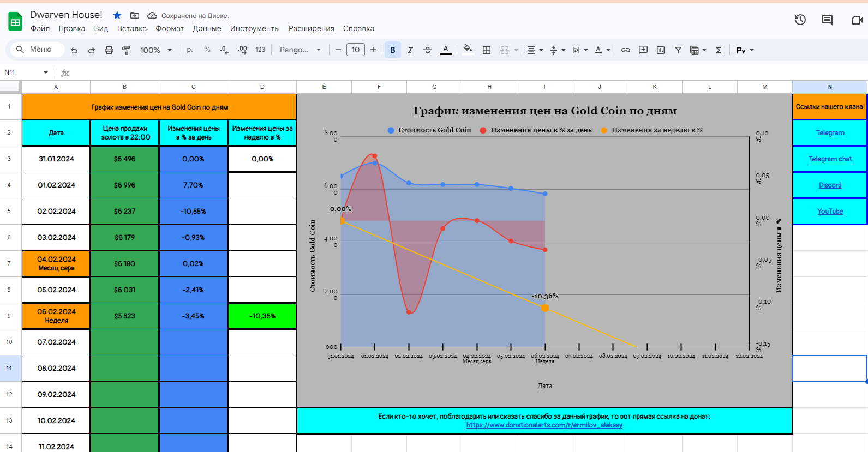The width and height of the screenshot is (868, 452).
Task: Toggle bold formatting
Action: (392, 50)
